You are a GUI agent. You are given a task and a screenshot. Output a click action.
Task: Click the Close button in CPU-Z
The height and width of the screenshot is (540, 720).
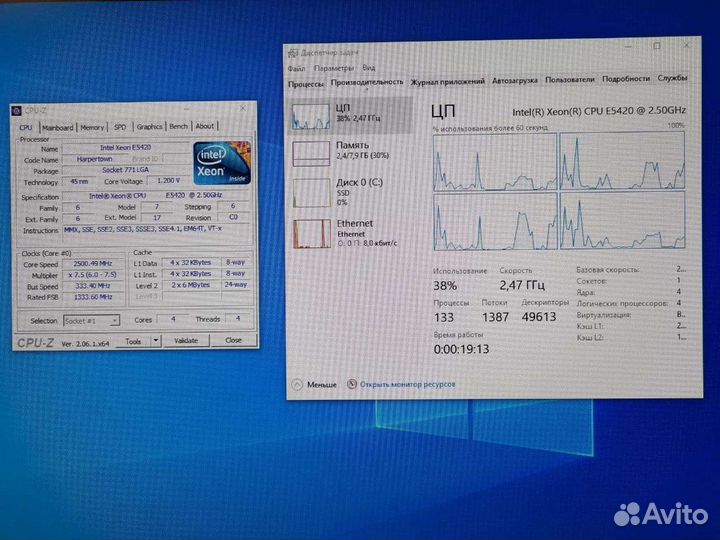click(x=233, y=340)
